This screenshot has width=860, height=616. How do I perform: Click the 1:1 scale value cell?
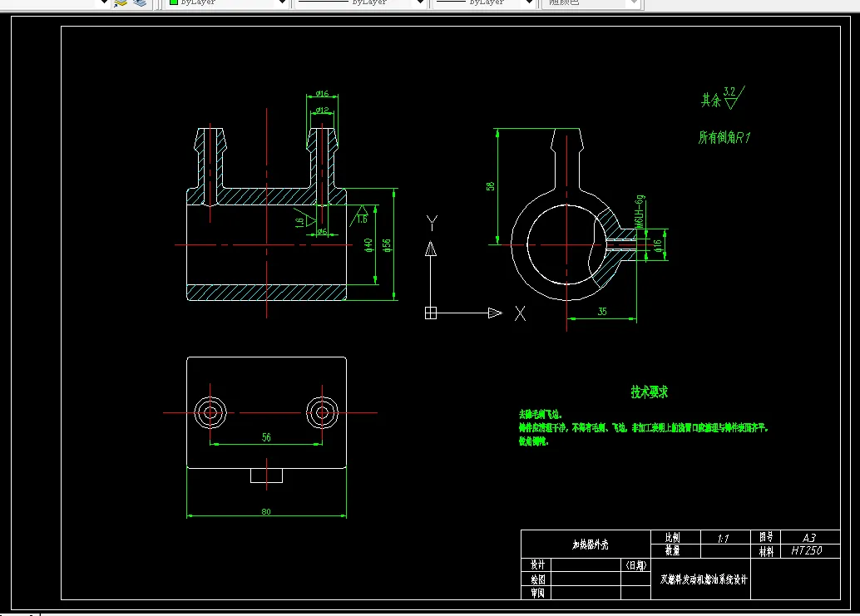coord(725,538)
